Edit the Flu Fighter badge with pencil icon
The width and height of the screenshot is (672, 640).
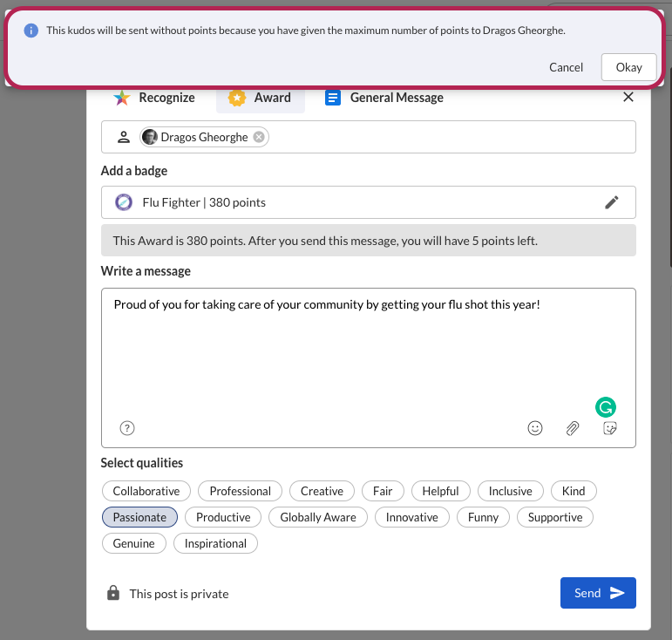(612, 202)
